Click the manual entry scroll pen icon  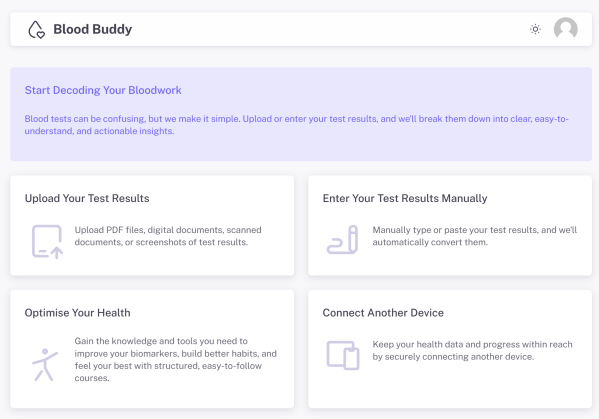point(343,239)
